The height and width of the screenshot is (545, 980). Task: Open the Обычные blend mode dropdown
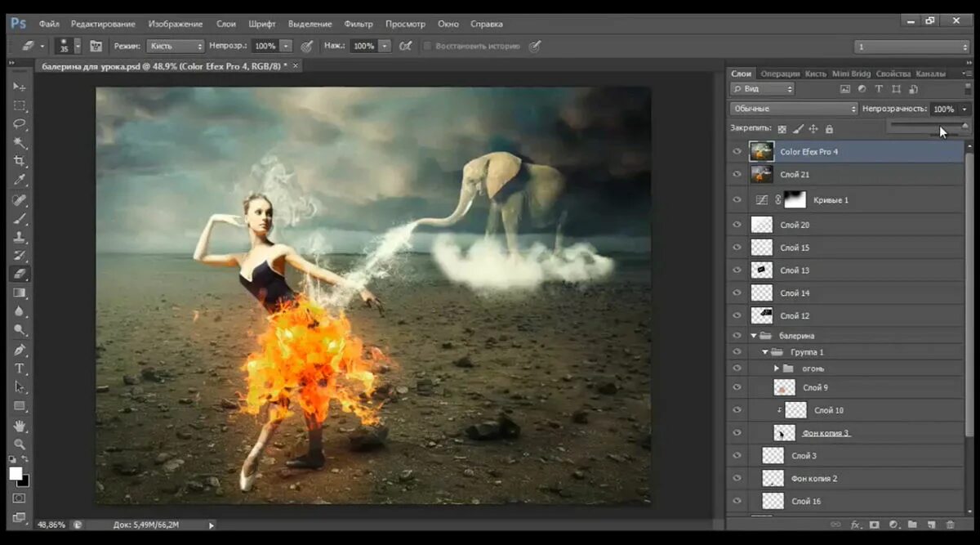point(794,109)
